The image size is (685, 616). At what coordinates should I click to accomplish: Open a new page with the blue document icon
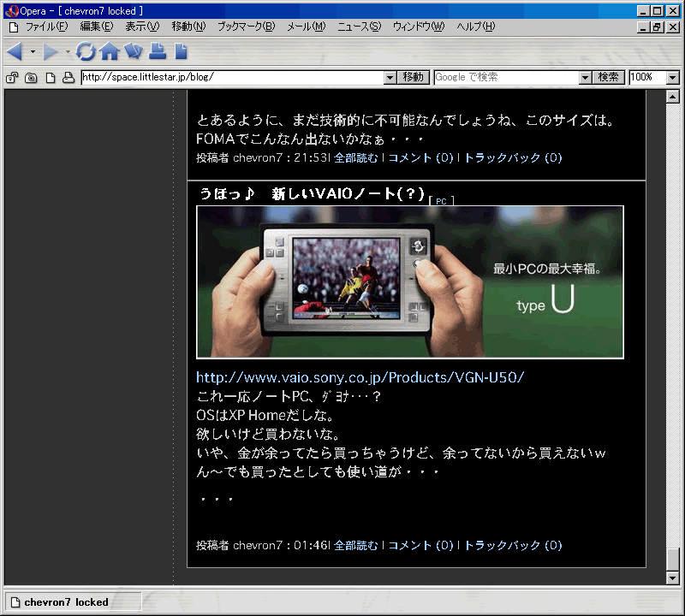click(x=181, y=51)
